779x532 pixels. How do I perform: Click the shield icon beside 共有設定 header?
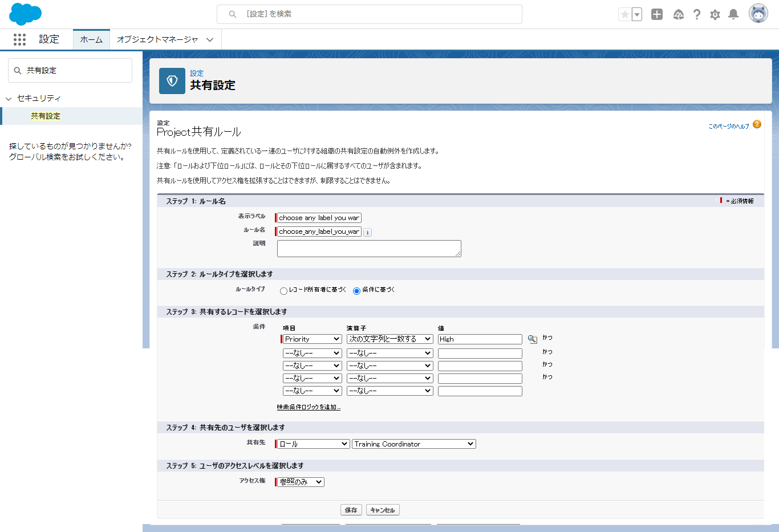(172, 81)
